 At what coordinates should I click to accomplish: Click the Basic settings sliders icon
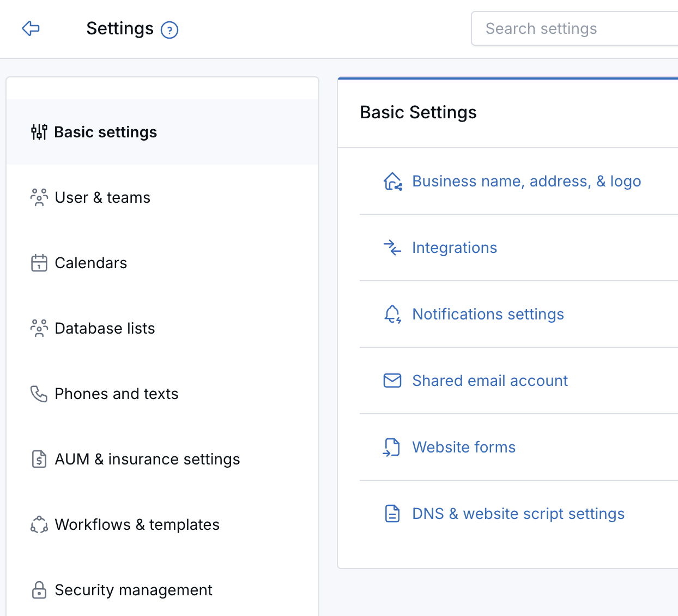tap(39, 132)
